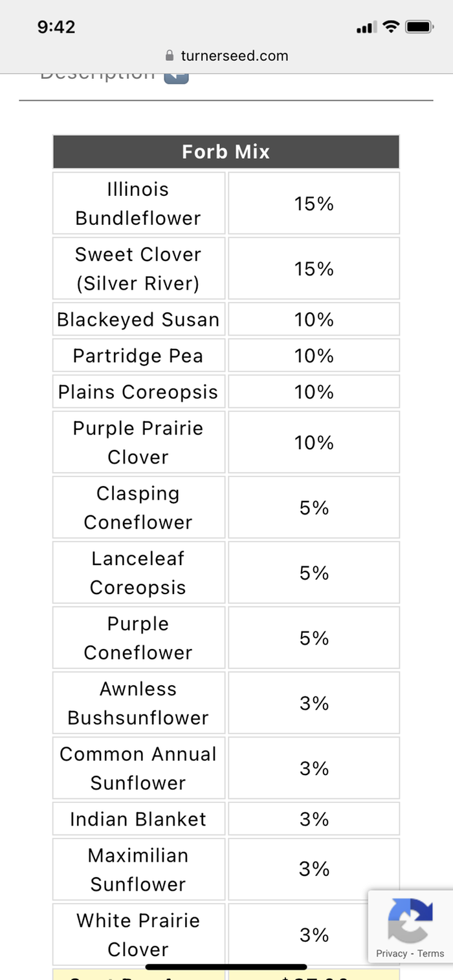453x980 pixels.
Task: Open the turnerseed.com address bar
Action: [x=226, y=56]
